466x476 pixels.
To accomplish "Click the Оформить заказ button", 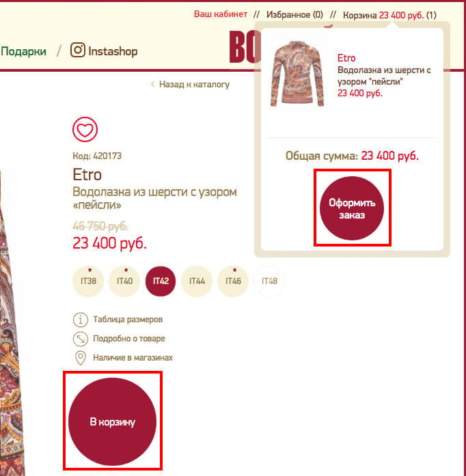I will [352, 208].
